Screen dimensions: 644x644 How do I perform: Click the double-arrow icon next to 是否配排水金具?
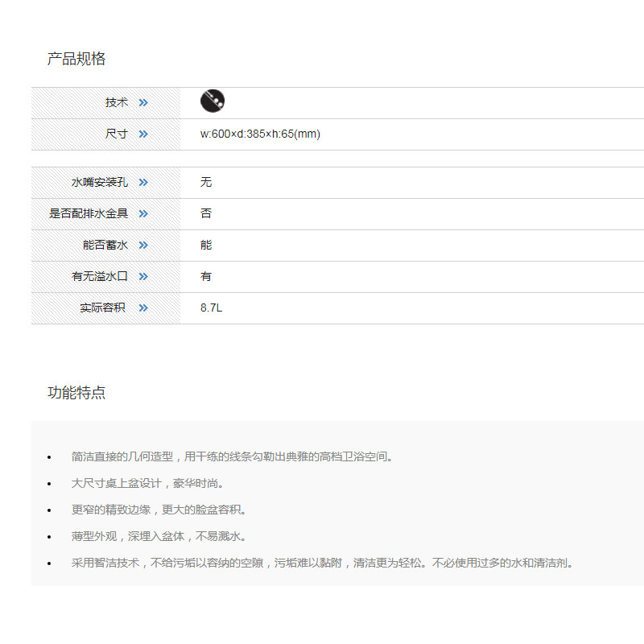(x=143, y=213)
